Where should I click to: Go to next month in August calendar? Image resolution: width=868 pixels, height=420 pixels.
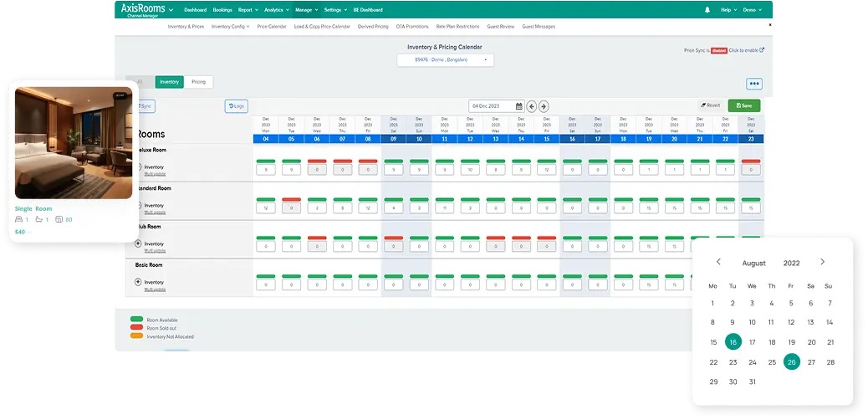(x=822, y=262)
